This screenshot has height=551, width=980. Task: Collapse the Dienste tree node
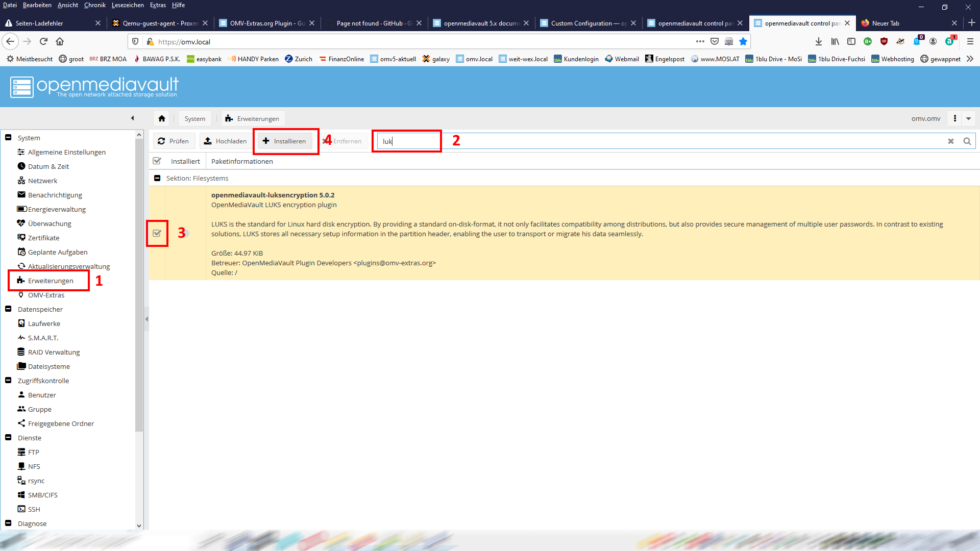(x=8, y=437)
